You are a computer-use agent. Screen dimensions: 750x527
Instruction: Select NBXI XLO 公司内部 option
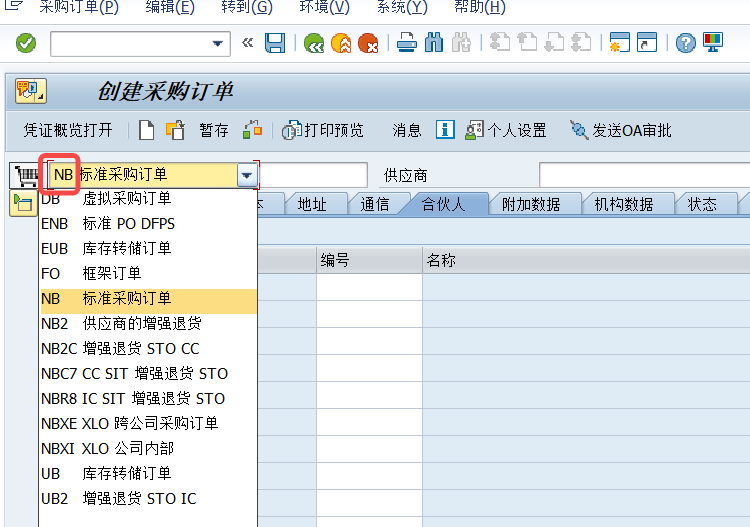[x=148, y=449]
